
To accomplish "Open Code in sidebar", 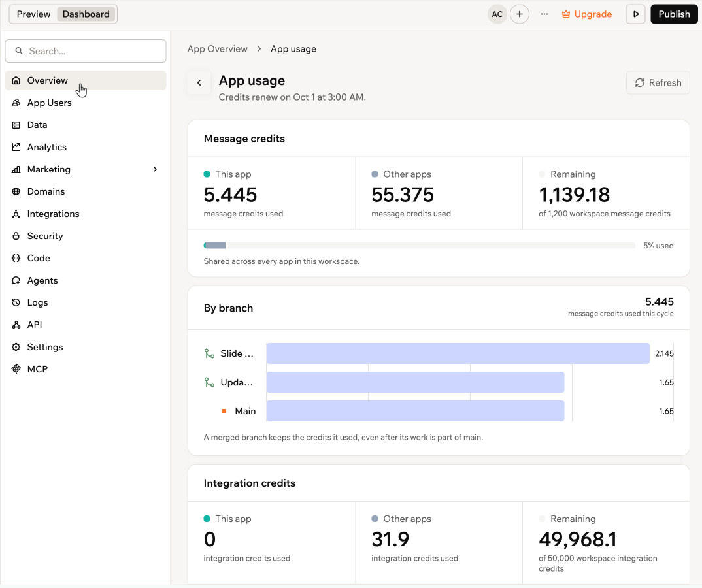I will coord(86,258).
